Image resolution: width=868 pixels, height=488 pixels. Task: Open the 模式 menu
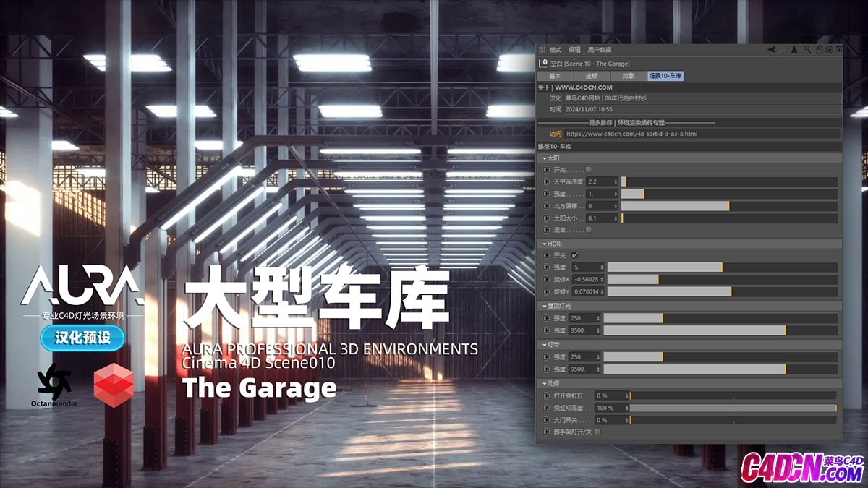(x=556, y=50)
